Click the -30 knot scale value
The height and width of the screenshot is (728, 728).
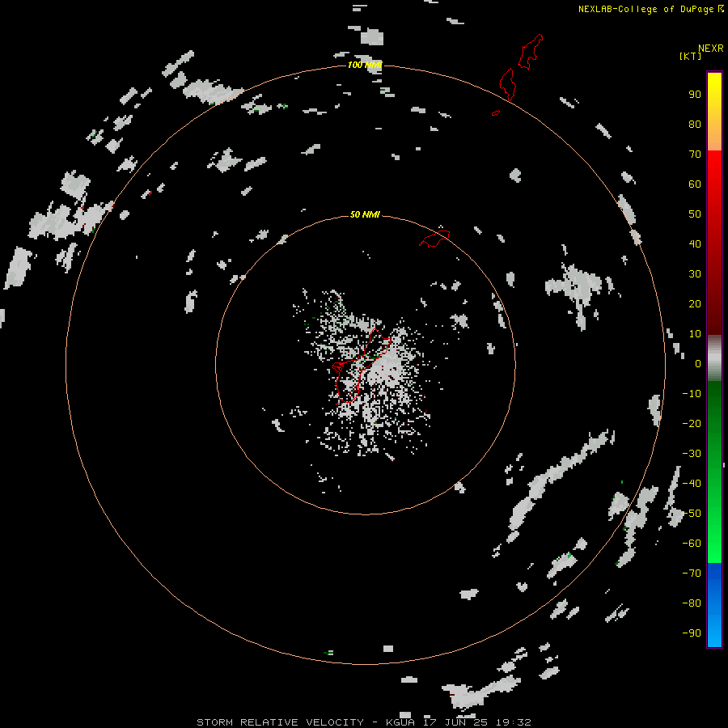(x=692, y=454)
